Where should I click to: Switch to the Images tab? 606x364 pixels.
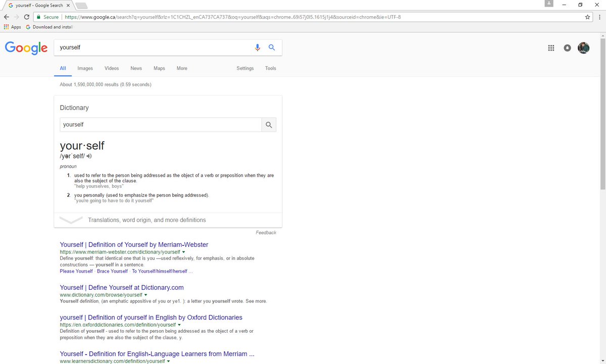tap(85, 68)
